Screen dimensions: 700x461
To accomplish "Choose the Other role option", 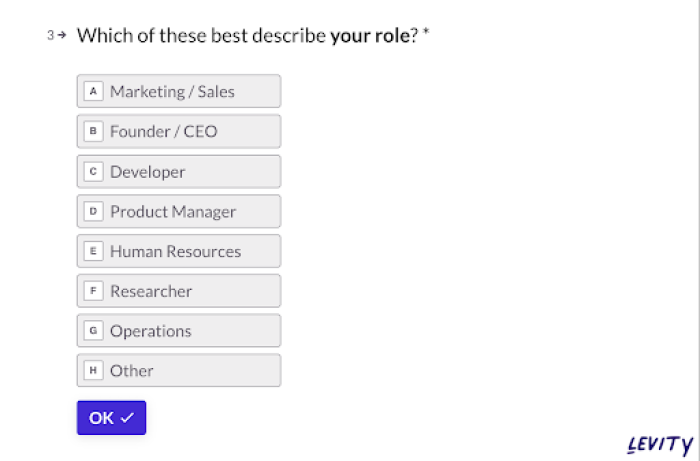I will [x=179, y=370].
